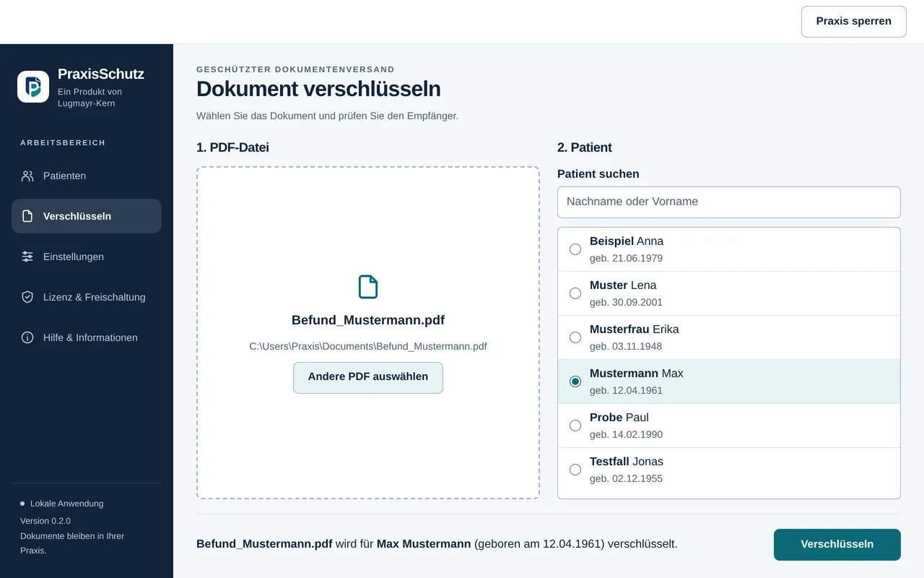Click the Lizenz & Freischaltung shield icon
This screenshot has width=924, height=578.
[27, 297]
